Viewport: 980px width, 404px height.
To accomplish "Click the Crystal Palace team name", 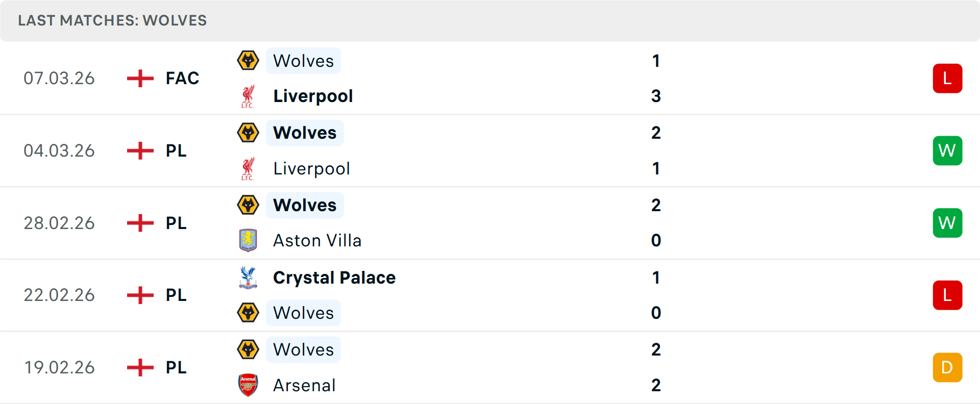I will tap(334, 277).
